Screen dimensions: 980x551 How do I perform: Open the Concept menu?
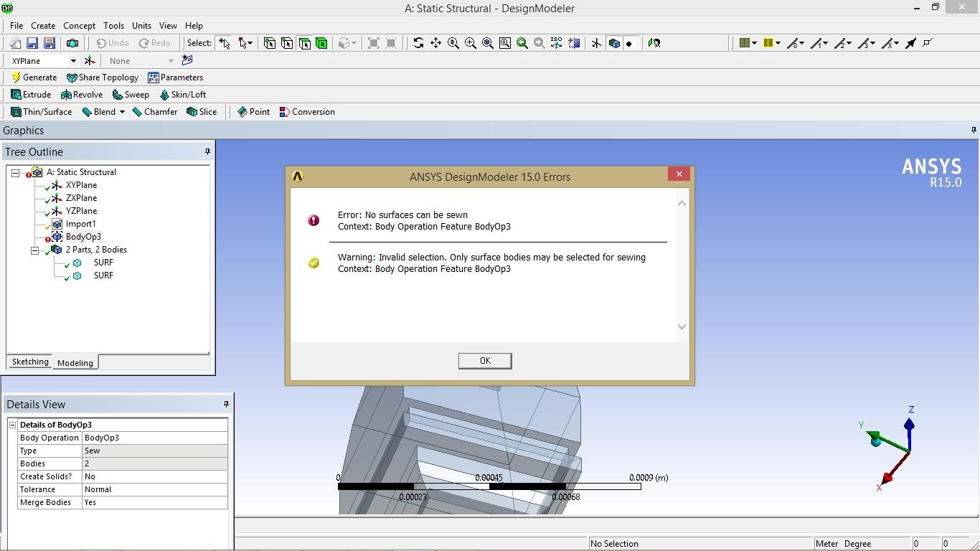tap(79, 26)
